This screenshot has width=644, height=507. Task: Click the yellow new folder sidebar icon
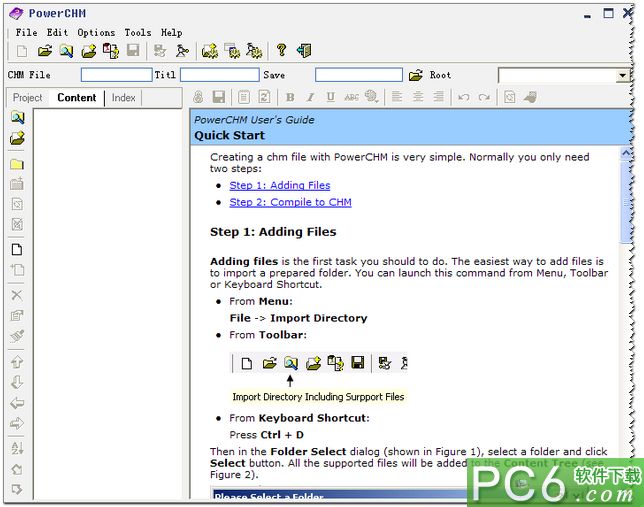click(x=17, y=164)
